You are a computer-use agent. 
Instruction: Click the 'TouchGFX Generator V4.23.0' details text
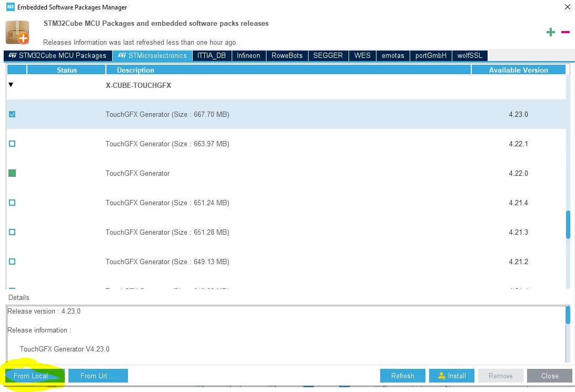(65, 349)
